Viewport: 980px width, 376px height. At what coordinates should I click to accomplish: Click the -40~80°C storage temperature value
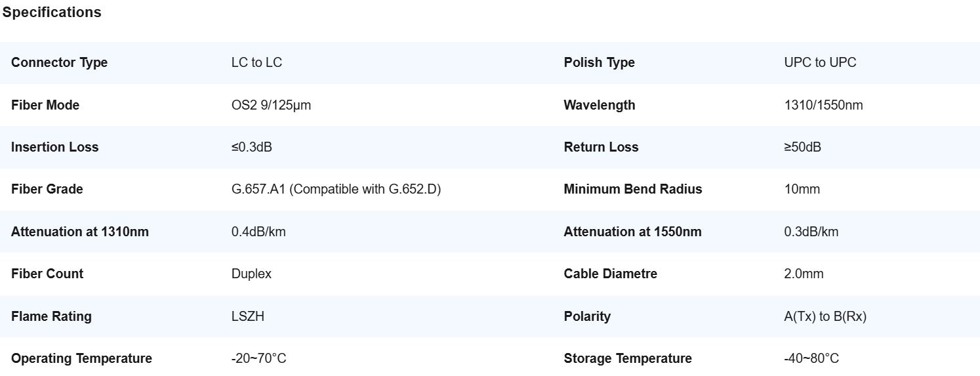[x=811, y=358]
